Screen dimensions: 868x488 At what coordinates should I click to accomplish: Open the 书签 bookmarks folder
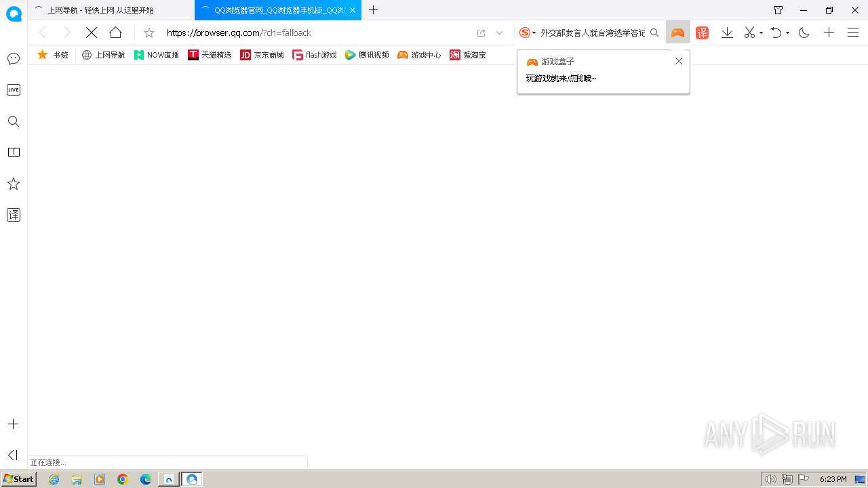[53, 55]
